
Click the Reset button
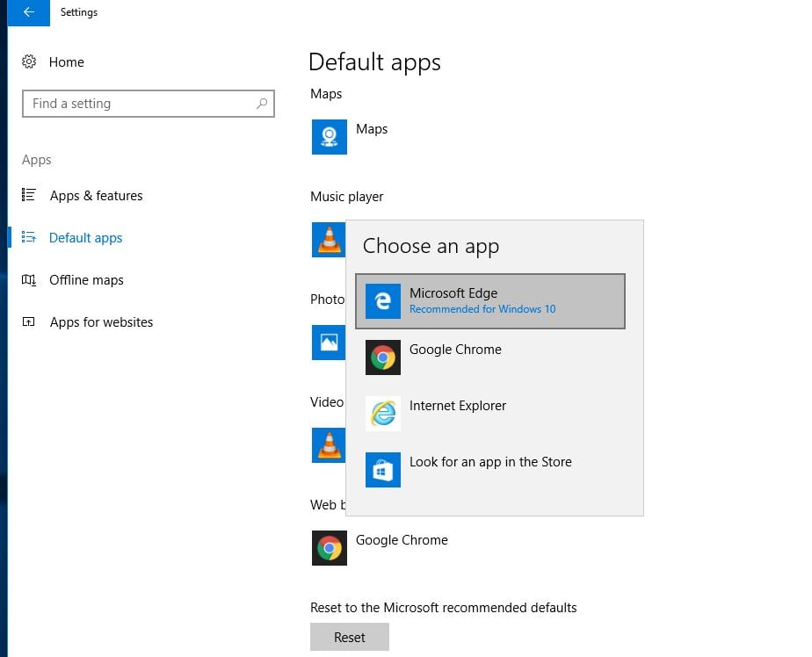350,637
